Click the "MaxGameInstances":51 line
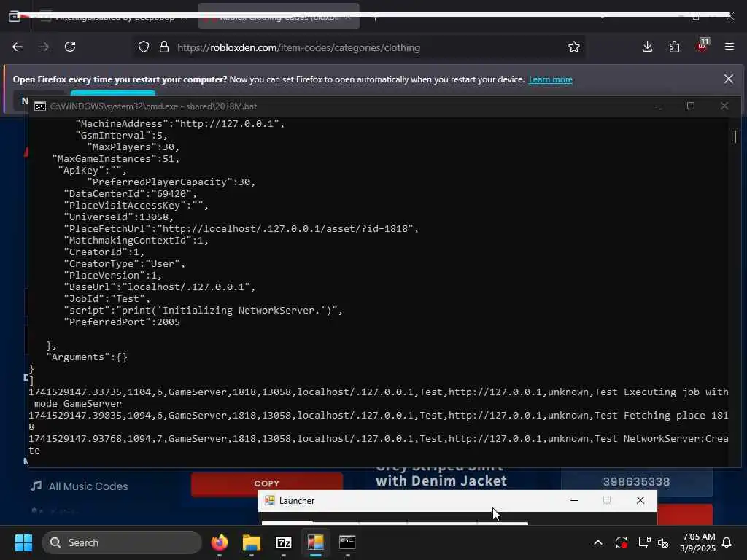Viewport: 747px width, 560px height. 116,158
